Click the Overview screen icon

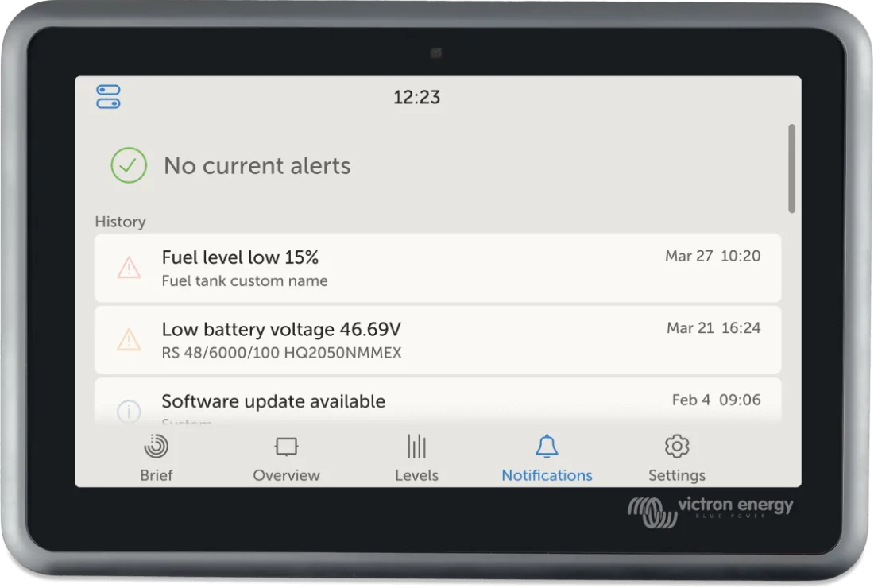coord(287,447)
